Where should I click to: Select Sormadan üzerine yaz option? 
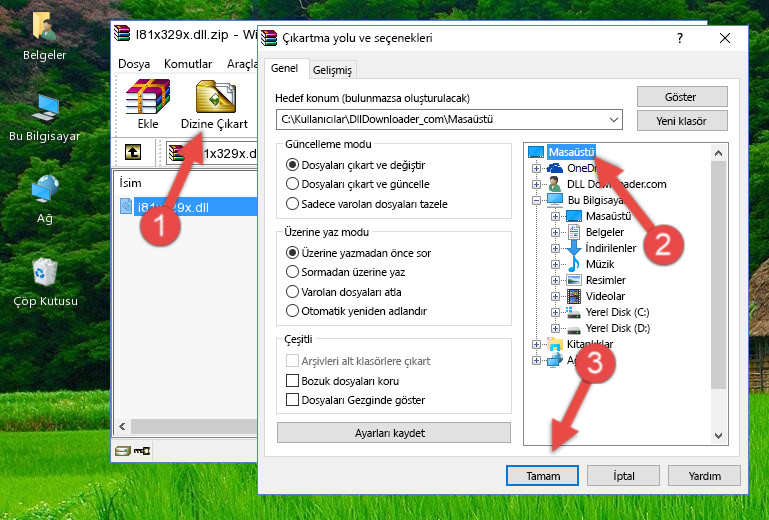click(292, 272)
